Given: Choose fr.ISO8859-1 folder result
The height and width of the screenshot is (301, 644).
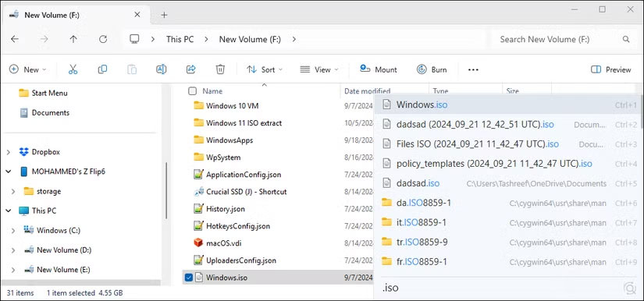Looking at the screenshot, I should pyautogui.click(x=507, y=262).
